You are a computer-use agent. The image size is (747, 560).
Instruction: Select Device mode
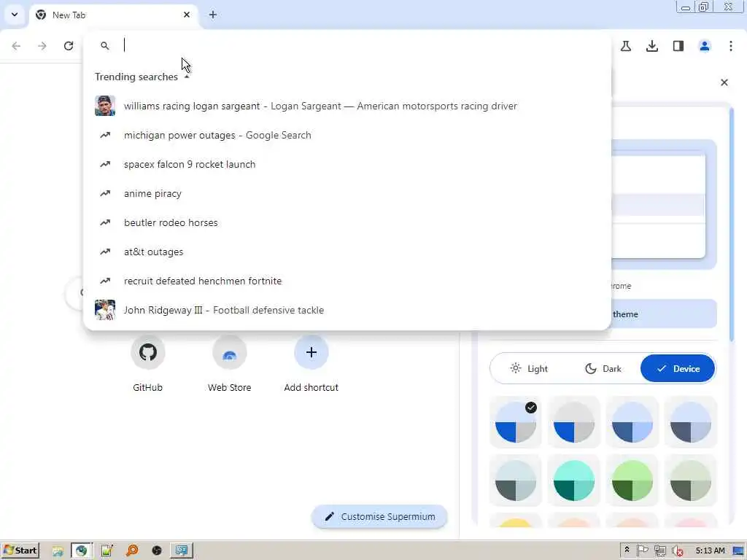click(678, 368)
